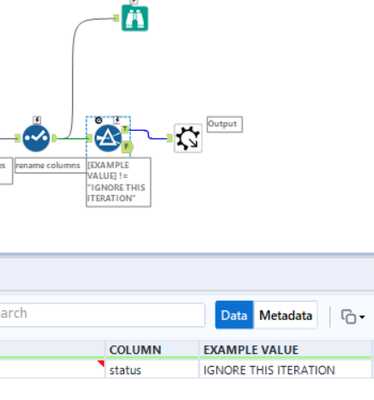The width and height of the screenshot is (374, 400).
Task: Select the EXAMPLE VALUE column header
Action: point(285,350)
